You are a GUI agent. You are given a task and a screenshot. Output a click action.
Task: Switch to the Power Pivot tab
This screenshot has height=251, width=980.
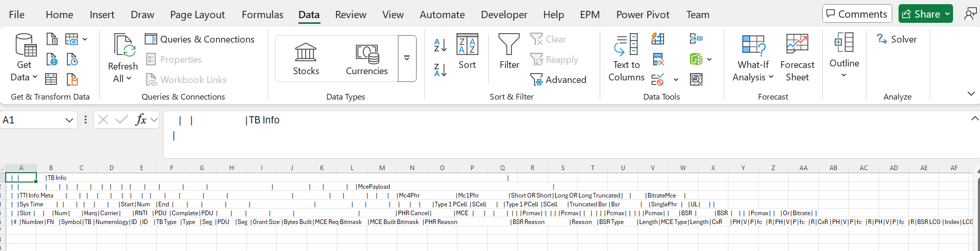tap(643, 15)
